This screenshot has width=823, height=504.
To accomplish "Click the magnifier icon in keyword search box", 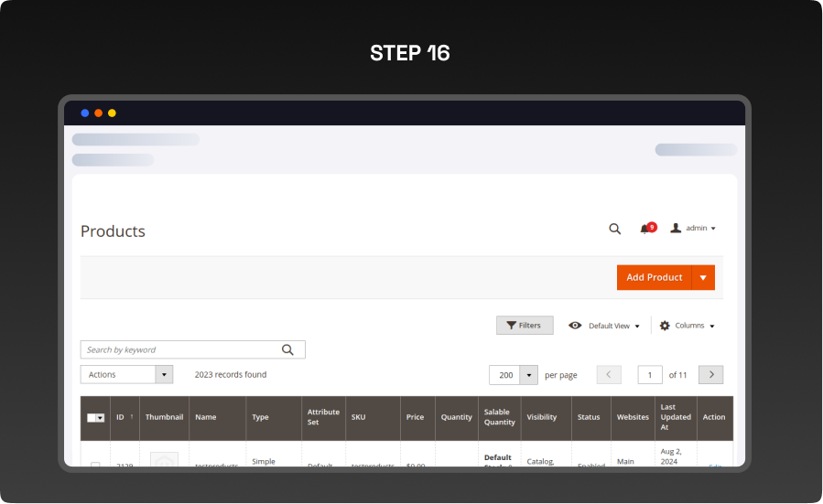I will [287, 349].
